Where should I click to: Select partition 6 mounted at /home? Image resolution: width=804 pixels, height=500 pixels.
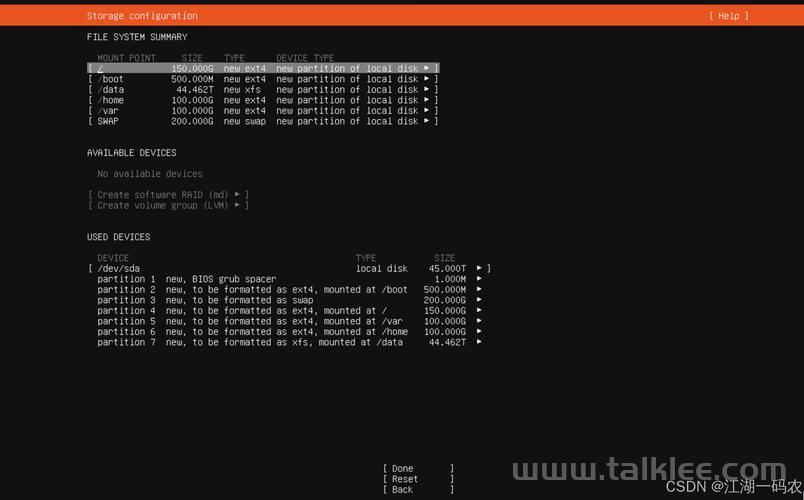(290, 331)
